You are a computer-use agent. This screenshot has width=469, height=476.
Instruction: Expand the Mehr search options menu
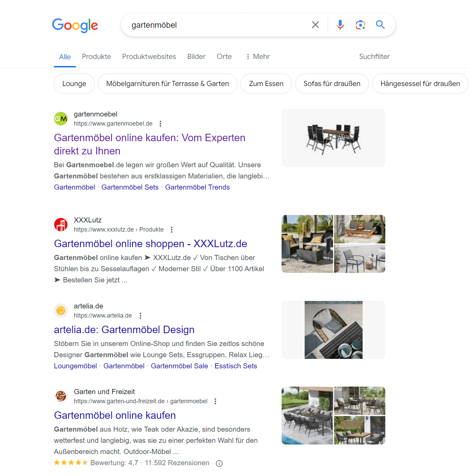[x=258, y=57]
